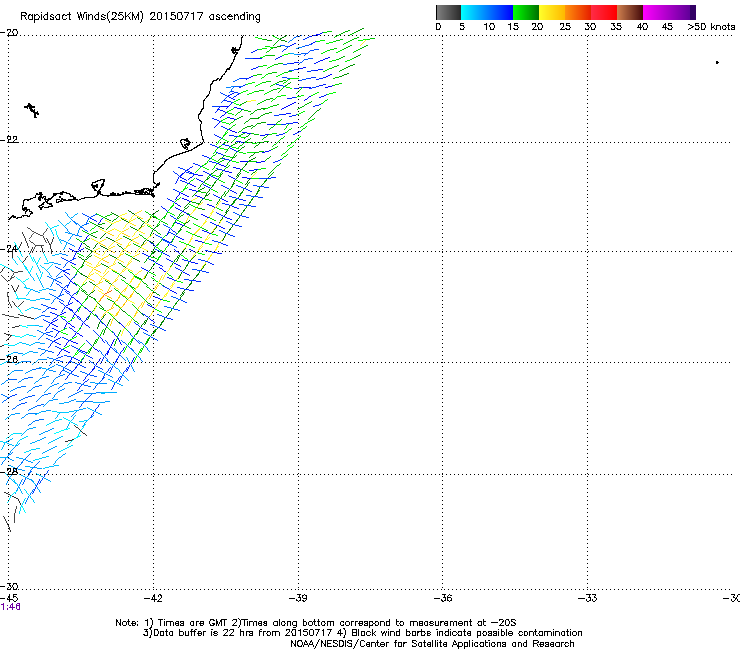The width and height of the screenshot is (740, 650).
Task: Click the small inland island outline at the upper left
Action: pyautogui.click(x=32, y=110)
